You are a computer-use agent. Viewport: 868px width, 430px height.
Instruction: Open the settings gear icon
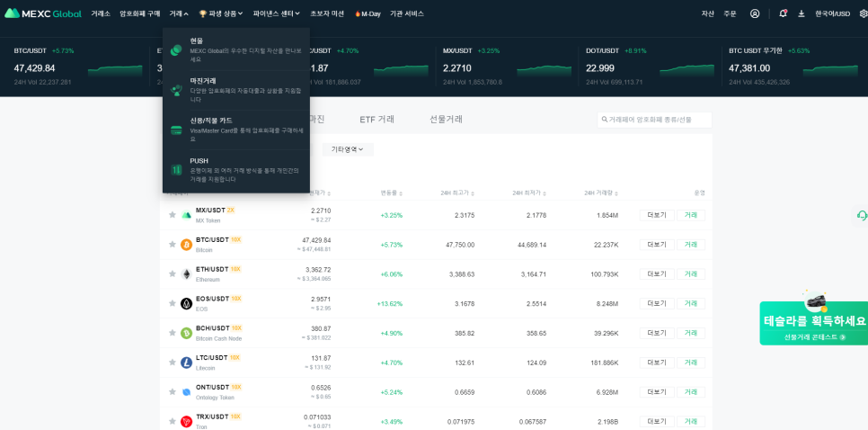tap(864, 13)
